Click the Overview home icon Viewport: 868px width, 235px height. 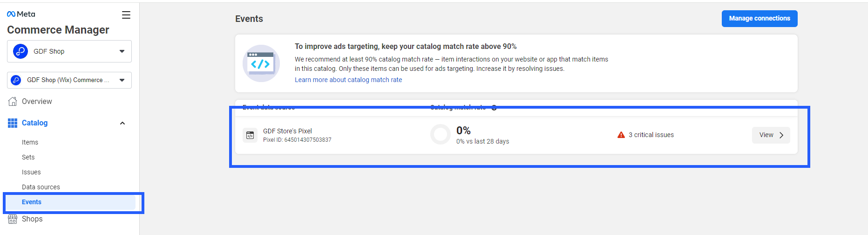pyautogui.click(x=13, y=102)
